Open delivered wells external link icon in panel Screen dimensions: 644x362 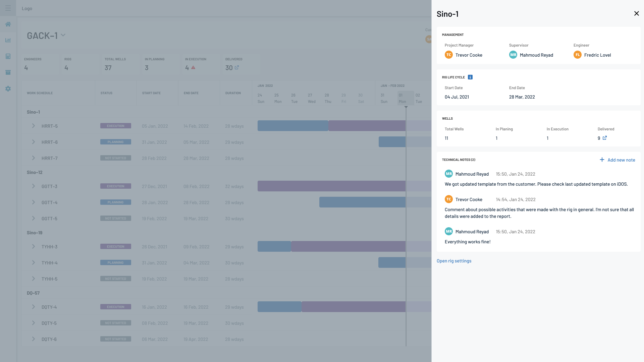[605, 138]
